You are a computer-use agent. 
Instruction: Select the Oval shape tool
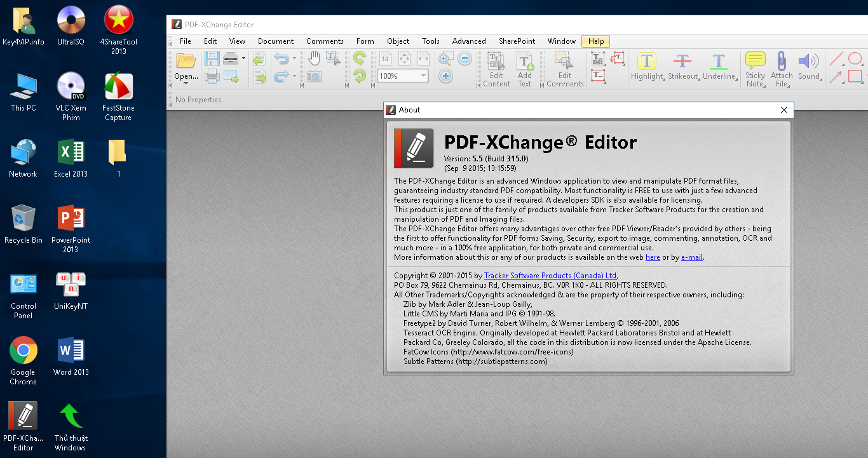tap(855, 59)
